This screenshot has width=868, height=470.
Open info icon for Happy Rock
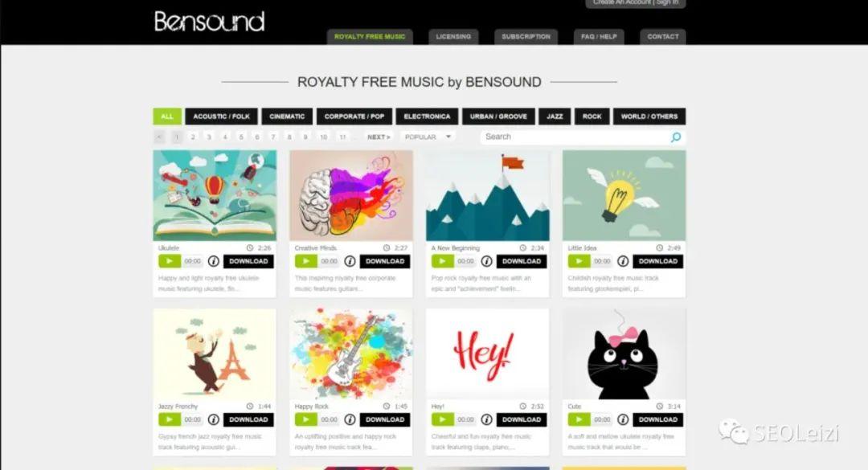[350, 419]
